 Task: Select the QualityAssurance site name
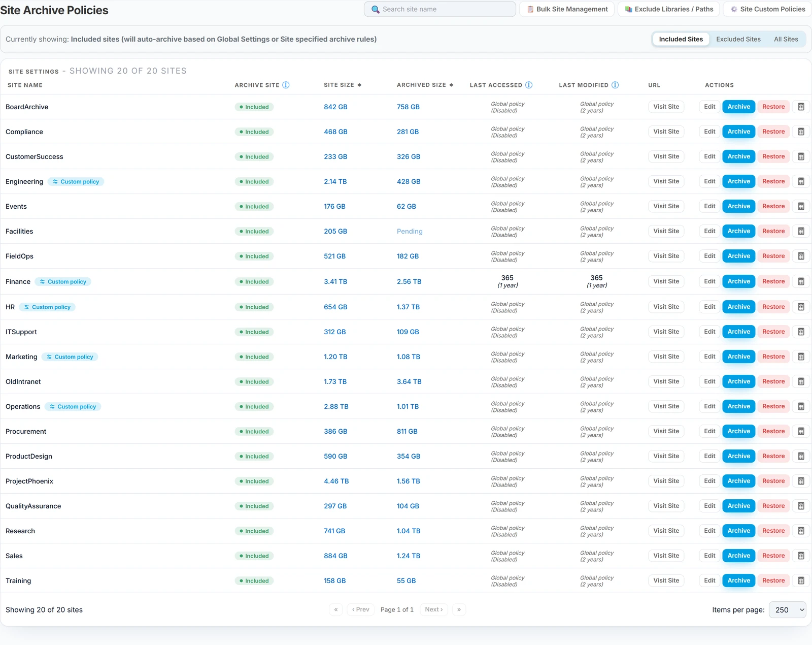point(33,506)
